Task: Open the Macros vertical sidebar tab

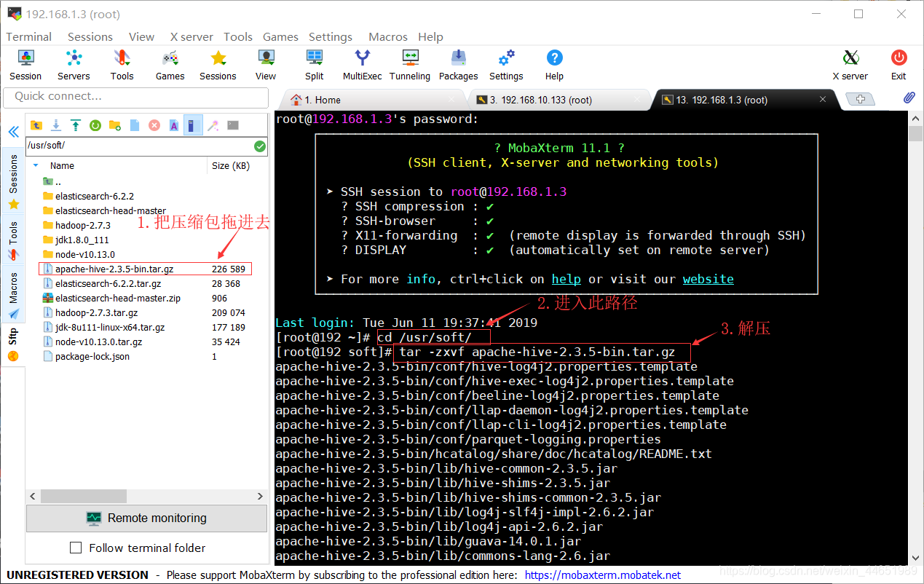Action: pos(13,295)
